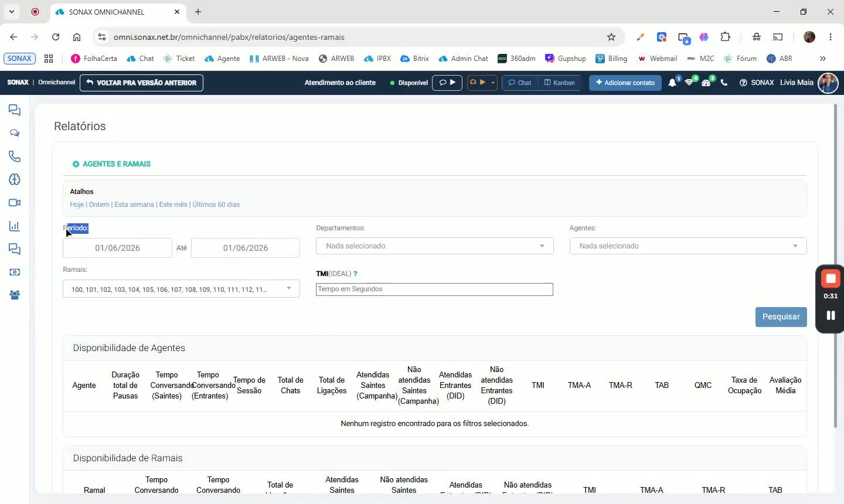Open the bookmarks apps grid icon
The height and width of the screenshot is (504, 844).
point(49,59)
